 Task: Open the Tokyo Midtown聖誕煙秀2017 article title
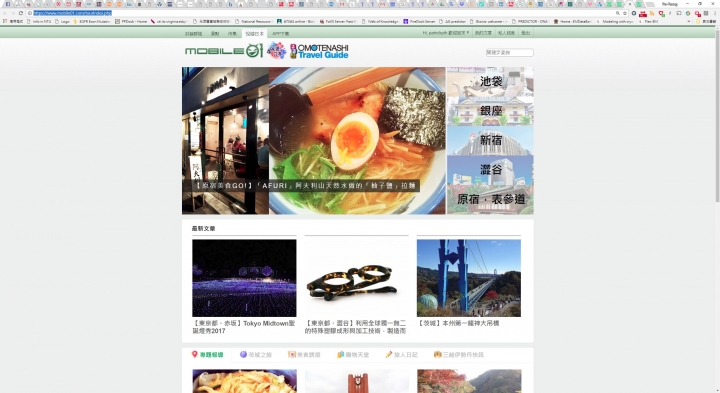[x=244, y=327]
